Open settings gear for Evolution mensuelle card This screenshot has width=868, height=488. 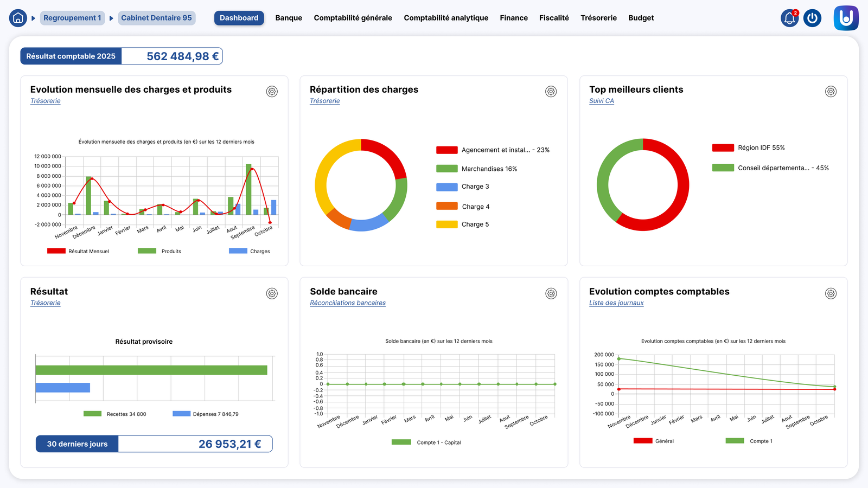[x=272, y=92]
